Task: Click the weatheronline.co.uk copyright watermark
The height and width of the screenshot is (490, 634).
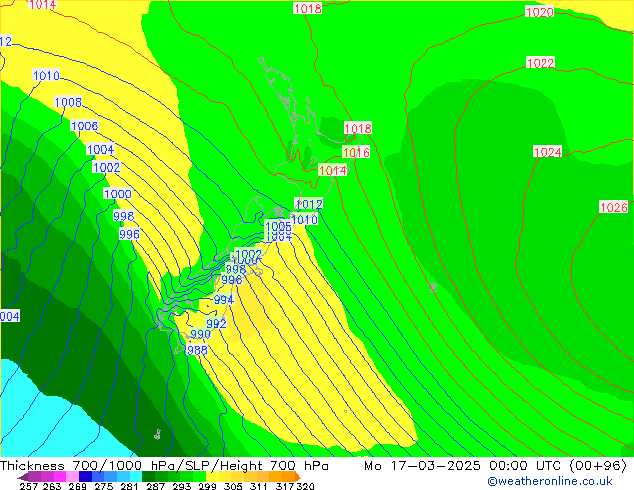Action: point(550,481)
